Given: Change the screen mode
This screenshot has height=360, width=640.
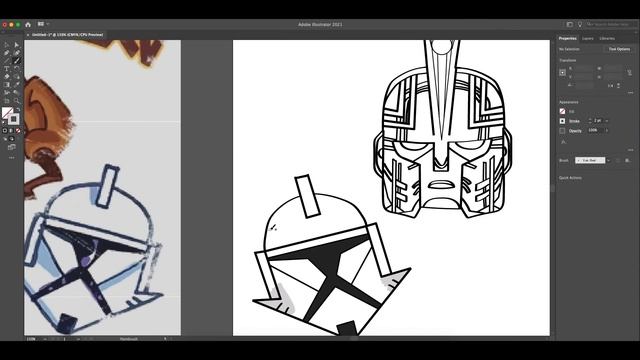Looking at the screenshot, I should click(x=11, y=147).
